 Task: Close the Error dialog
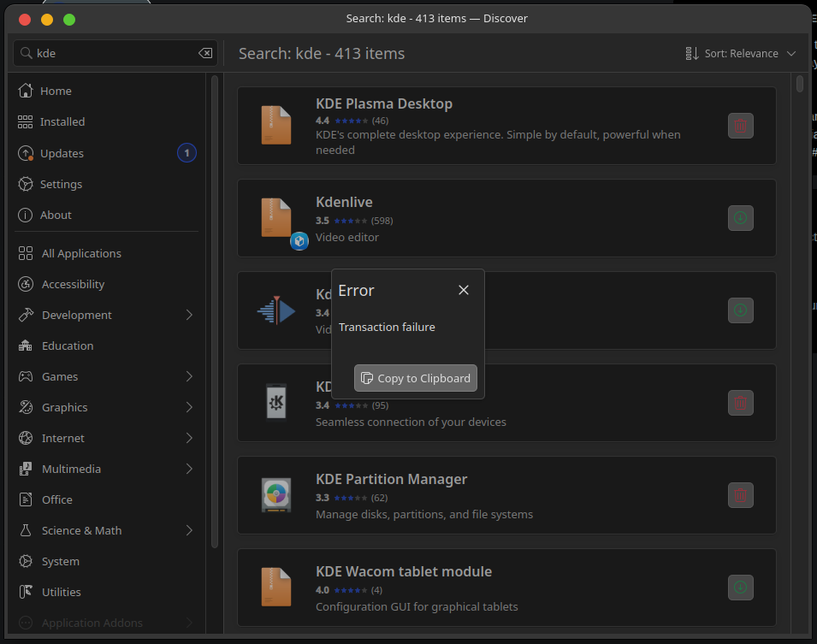[464, 290]
